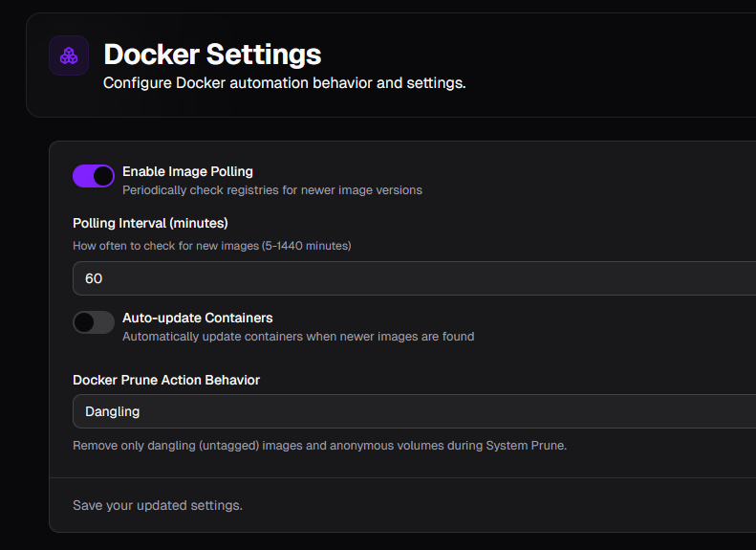
Task: Click the number 60 in the interval field
Action: [x=94, y=278]
